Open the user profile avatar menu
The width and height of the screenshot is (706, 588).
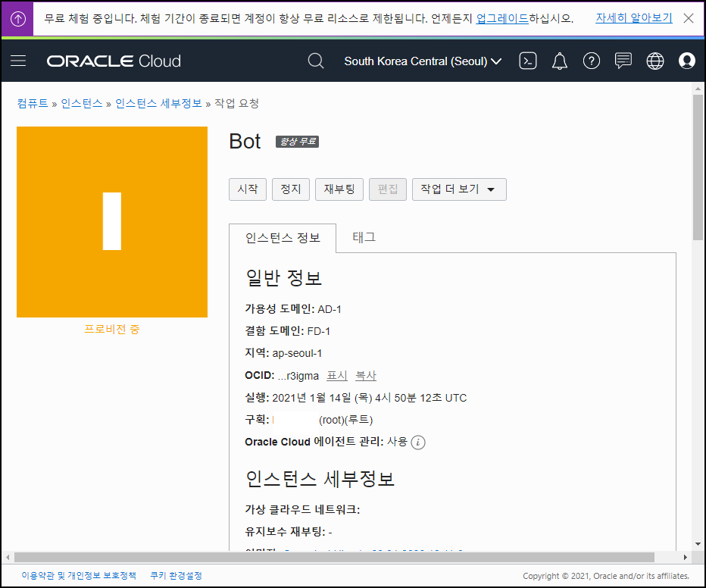coord(686,61)
